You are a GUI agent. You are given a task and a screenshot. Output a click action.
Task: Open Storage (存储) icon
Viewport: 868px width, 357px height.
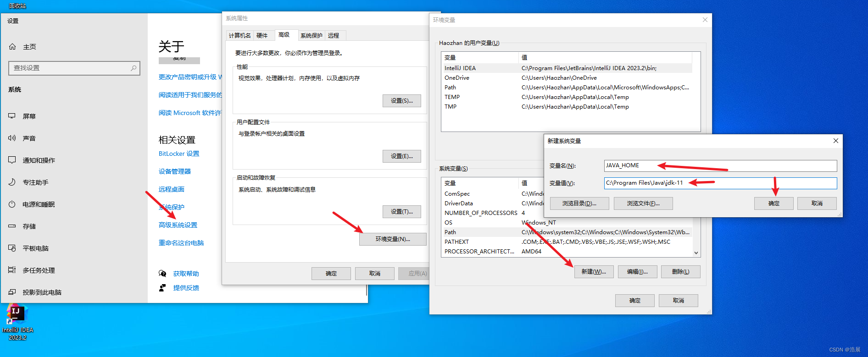coord(12,226)
